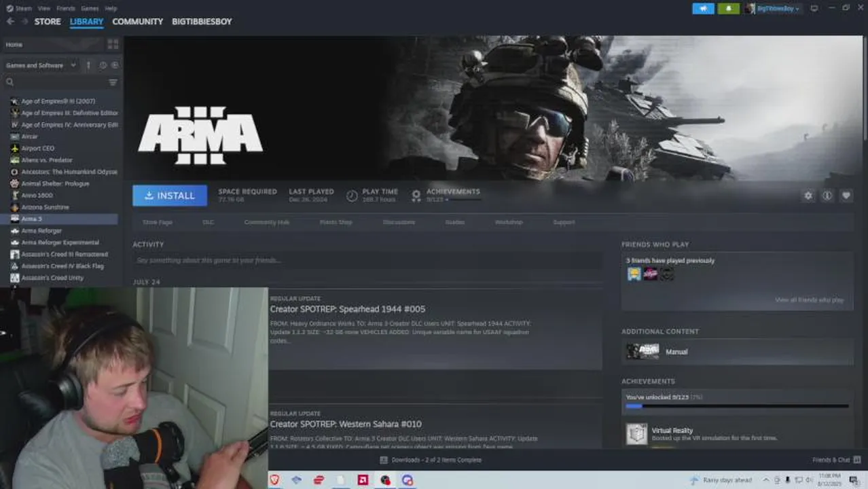This screenshot has width=868, height=489.
Task: Open Creator SPOTREP: Western Sahara #010 post
Action: (x=346, y=424)
